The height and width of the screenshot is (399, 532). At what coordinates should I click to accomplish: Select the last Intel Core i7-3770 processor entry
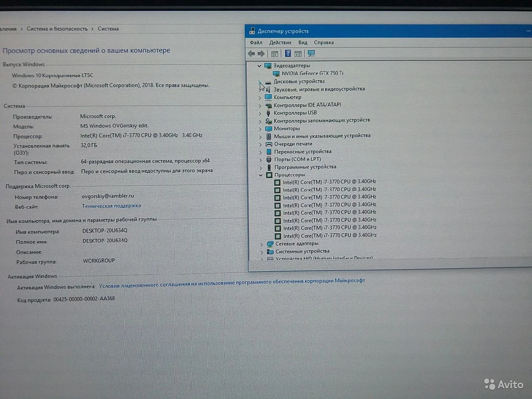coord(330,235)
